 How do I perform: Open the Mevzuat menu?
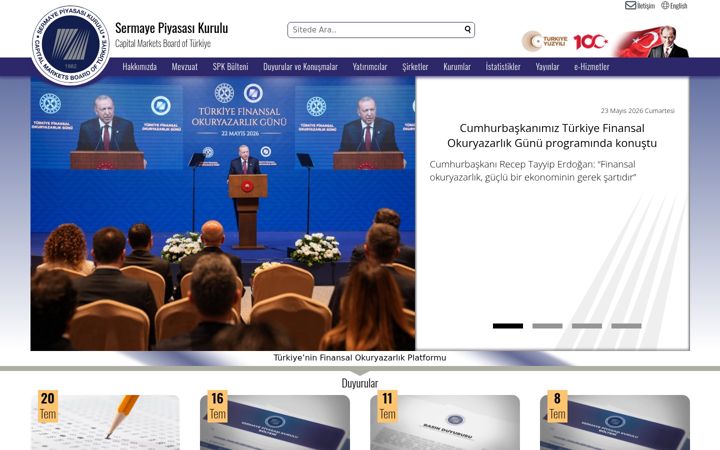[185, 67]
